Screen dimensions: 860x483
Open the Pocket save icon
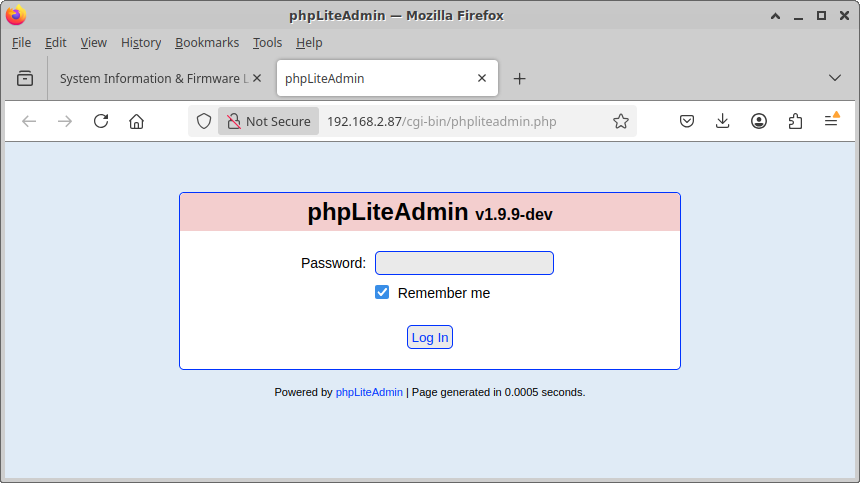[687, 121]
